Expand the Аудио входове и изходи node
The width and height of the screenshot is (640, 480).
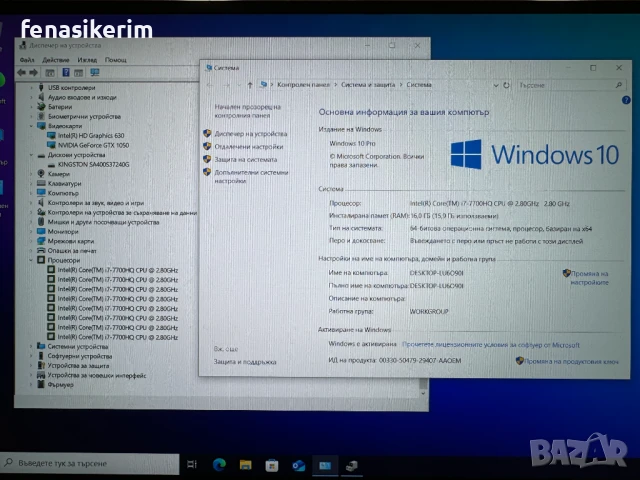[31, 98]
